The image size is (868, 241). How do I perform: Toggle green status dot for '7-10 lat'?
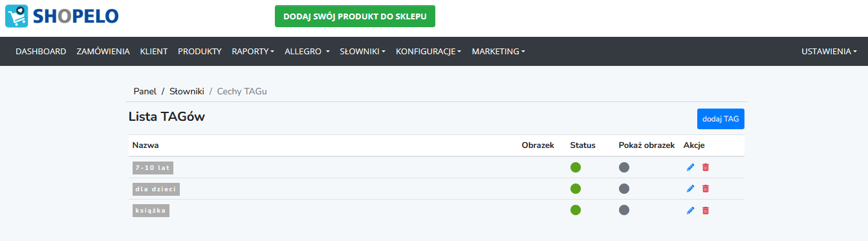(x=576, y=167)
